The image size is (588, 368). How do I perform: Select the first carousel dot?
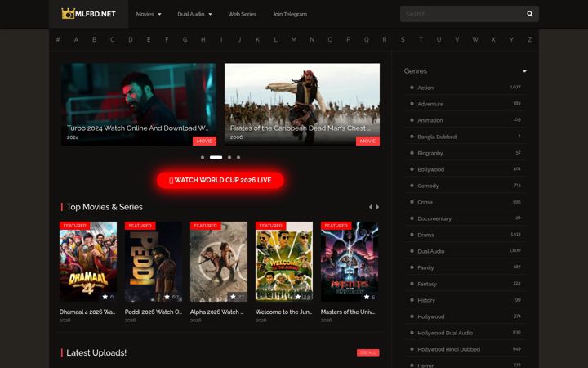coord(203,157)
